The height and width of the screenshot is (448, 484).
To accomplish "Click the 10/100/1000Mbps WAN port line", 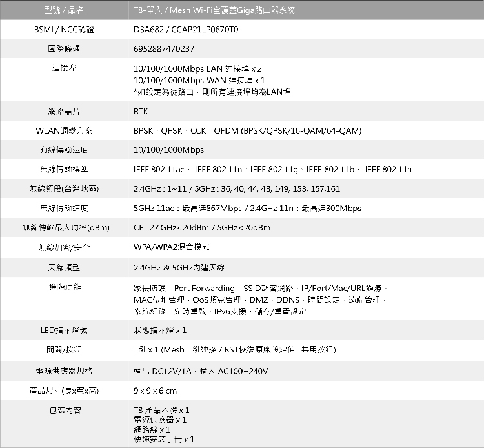I will pyautogui.click(x=199, y=80).
